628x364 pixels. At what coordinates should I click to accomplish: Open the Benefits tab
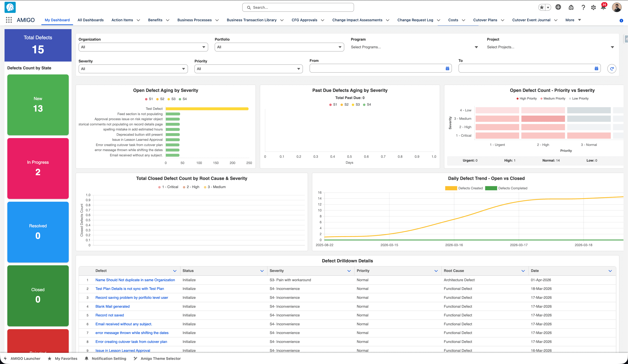click(x=155, y=20)
